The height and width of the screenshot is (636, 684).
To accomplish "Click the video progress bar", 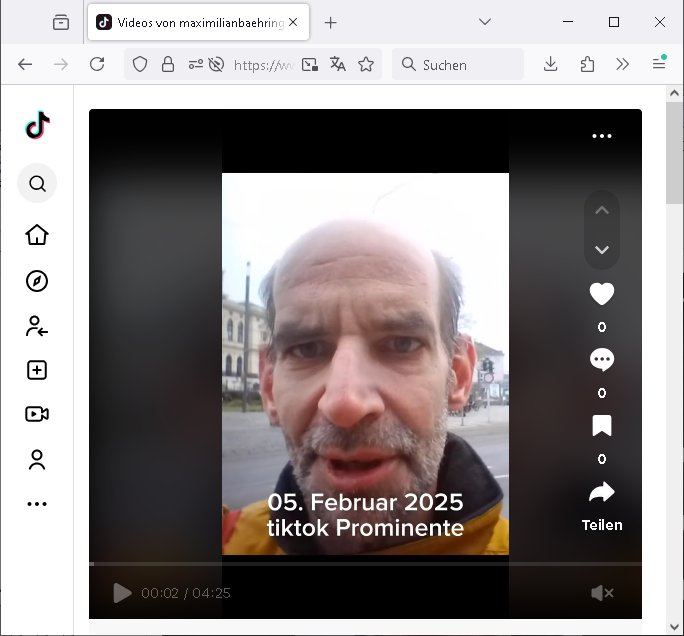I will point(365,564).
